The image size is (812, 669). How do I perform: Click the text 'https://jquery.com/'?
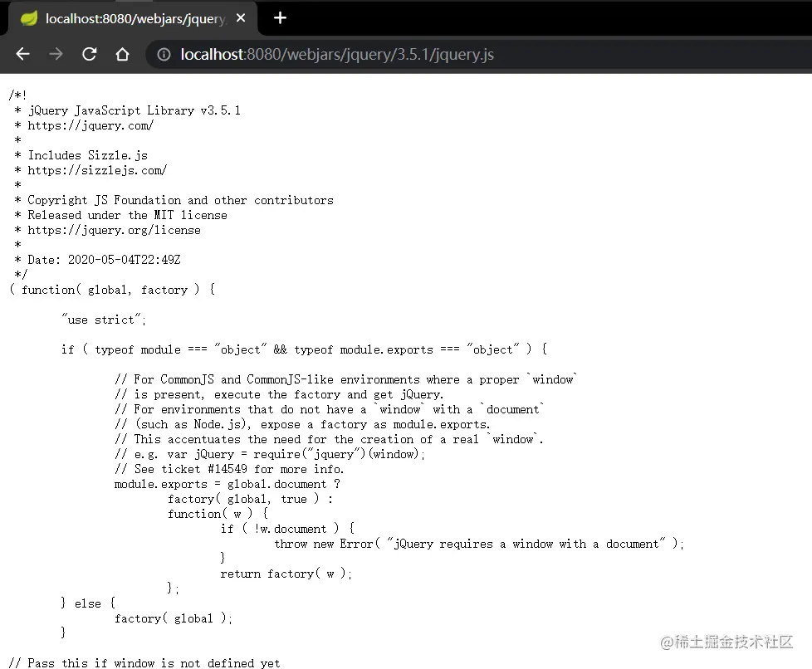click(90, 126)
